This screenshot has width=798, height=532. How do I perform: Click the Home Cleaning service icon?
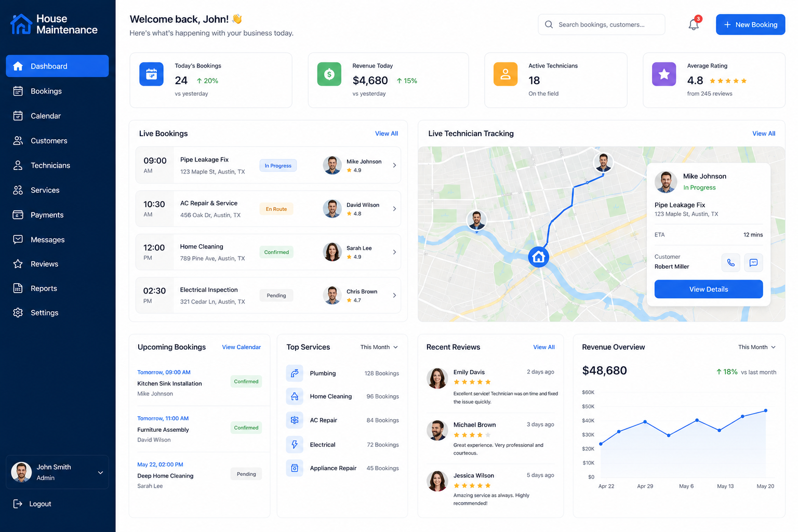click(295, 396)
